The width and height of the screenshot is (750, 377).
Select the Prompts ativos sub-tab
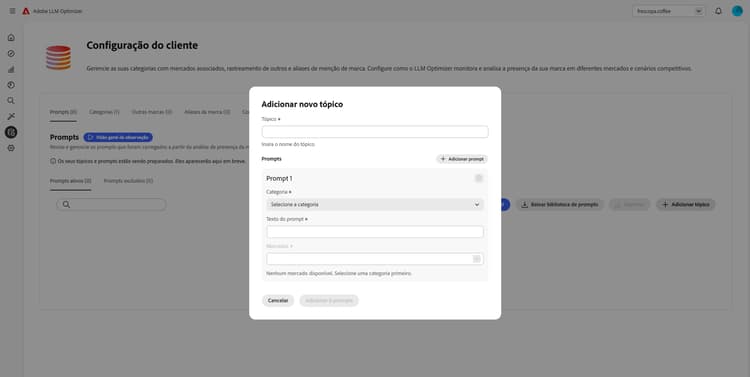point(70,181)
